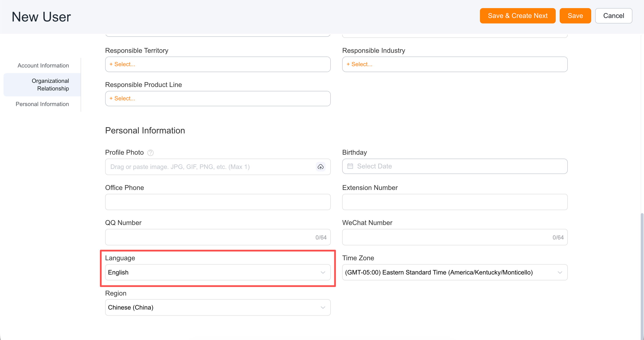The width and height of the screenshot is (644, 340).
Task: Go to Organizational Relationship section
Action: pyautogui.click(x=42, y=85)
